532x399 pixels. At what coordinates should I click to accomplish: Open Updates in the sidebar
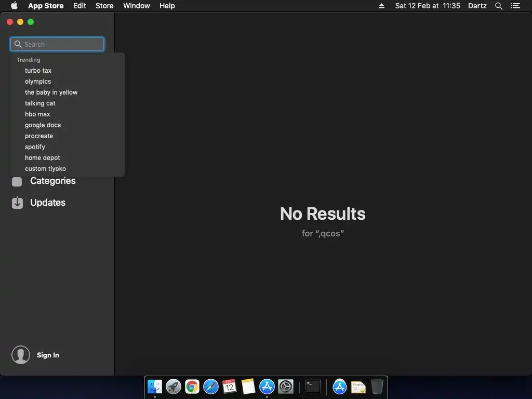click(47, 203)
